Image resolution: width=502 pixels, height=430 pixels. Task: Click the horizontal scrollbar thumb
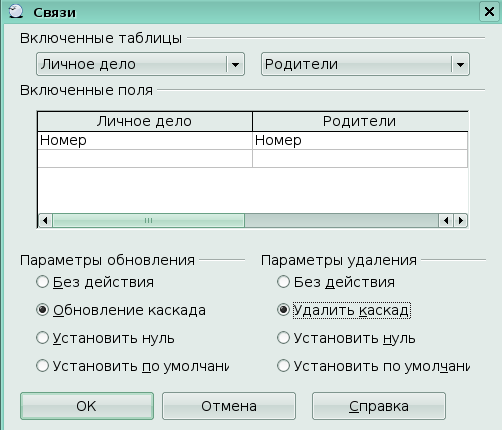(149, 220)
